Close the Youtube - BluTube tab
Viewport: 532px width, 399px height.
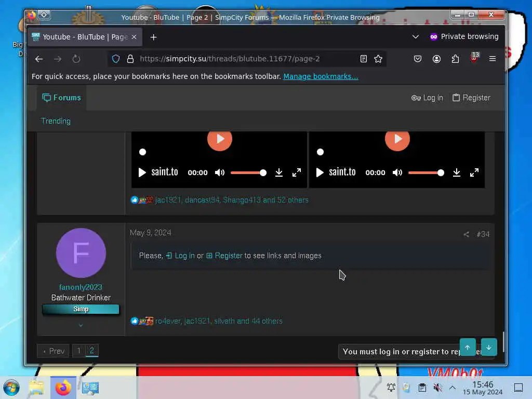pyautogui.click(x=134, y=37)
